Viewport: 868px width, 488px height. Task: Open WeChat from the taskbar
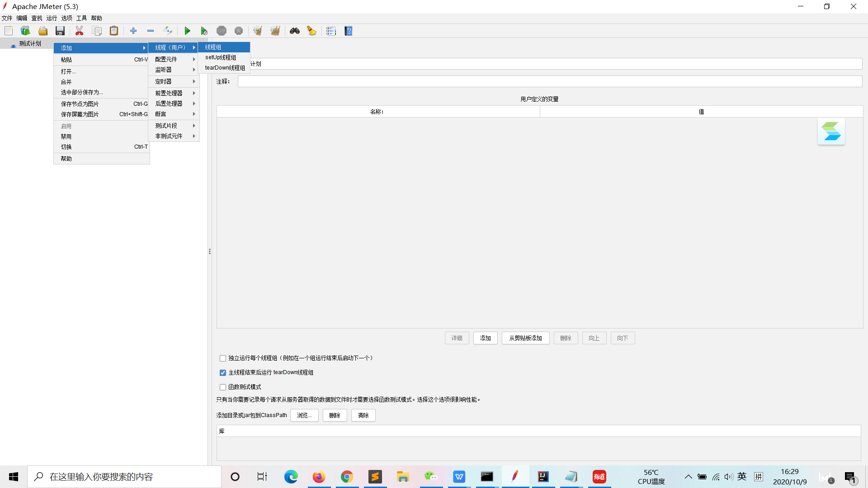(x=431, y=477)
